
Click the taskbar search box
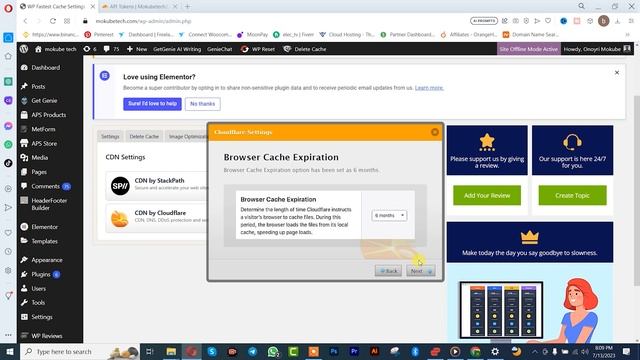tap(79, 351)
